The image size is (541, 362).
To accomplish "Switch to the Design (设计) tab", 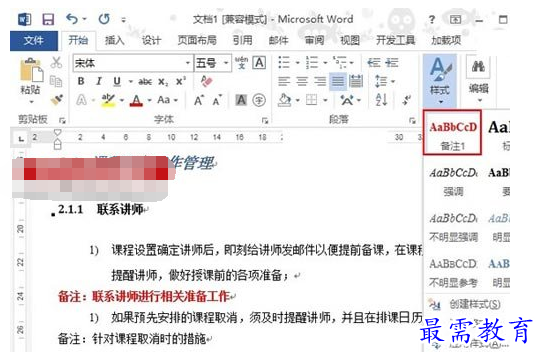I will 151,41.
